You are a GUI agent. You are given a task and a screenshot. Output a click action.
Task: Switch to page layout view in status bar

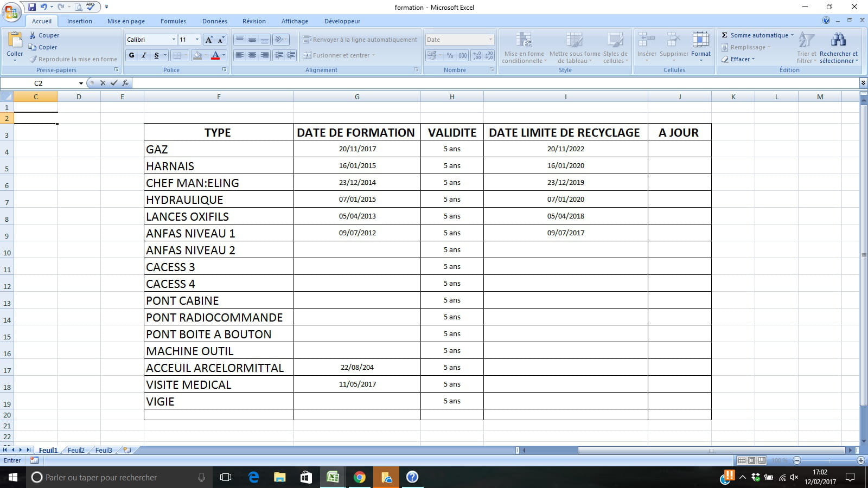(x=751, y=460)
